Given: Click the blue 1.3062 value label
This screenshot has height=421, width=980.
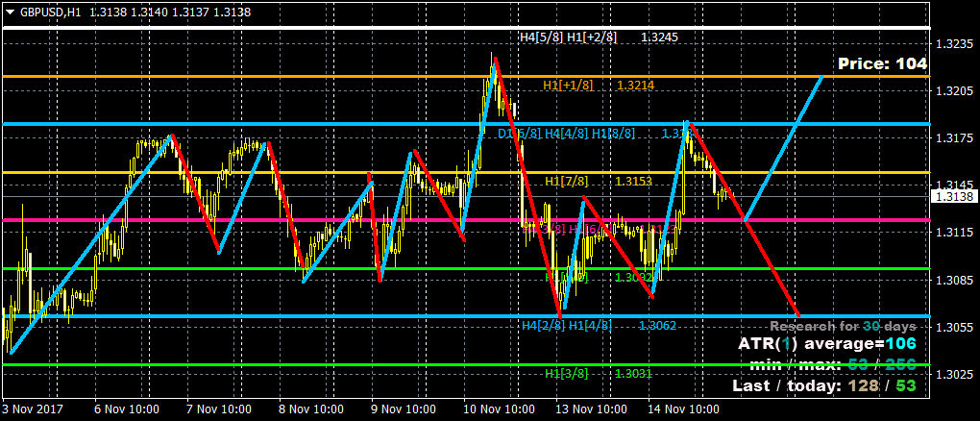Looking at the screenshot, I should 657,325.
